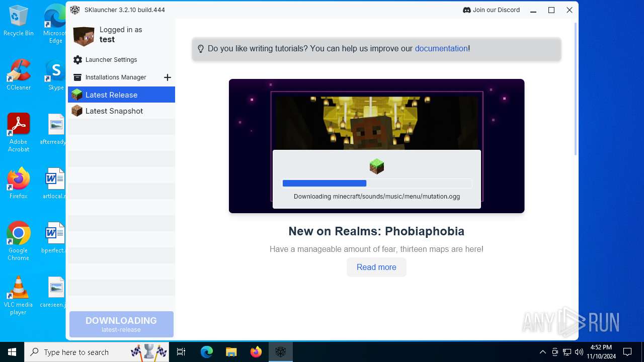Show hidden tray icons chevron
Screen dimensions: 644x362
[x=542, y=352]
